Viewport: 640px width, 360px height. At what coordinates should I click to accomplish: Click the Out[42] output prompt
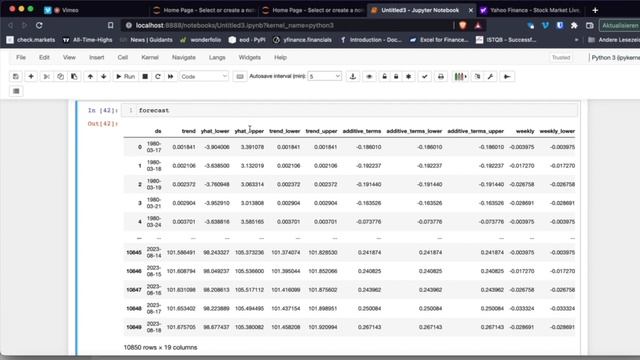pos(102,124)
